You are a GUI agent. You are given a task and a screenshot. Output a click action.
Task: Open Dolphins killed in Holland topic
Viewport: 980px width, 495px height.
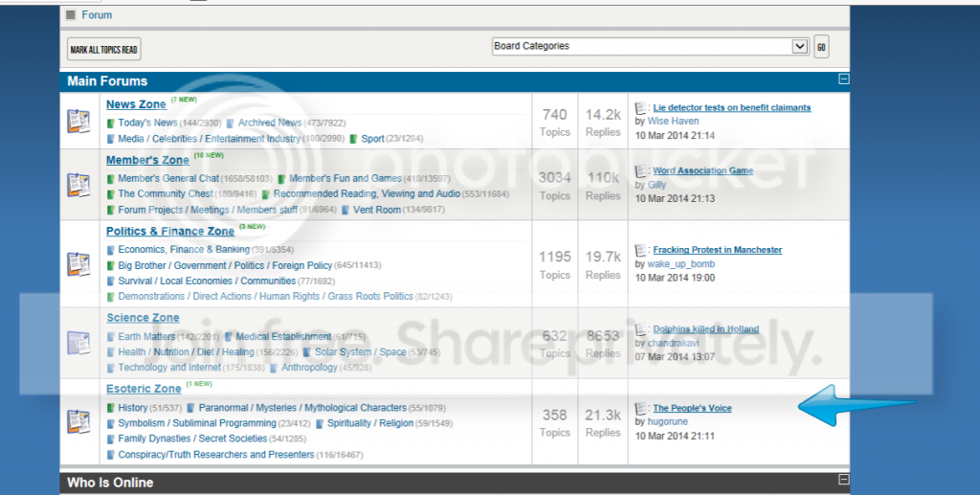(705, 328)
